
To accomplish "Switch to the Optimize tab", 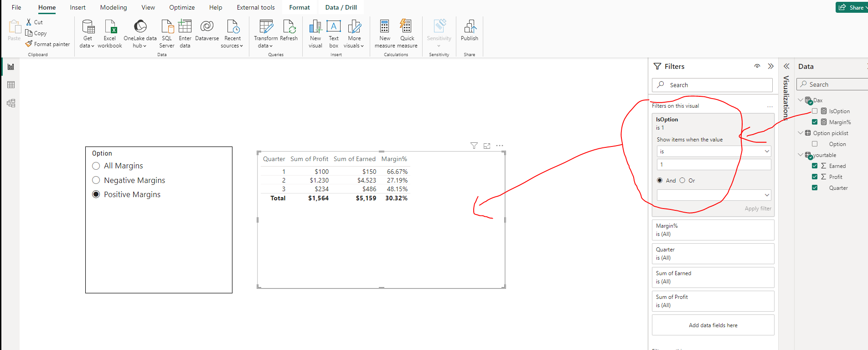I will pyautogui.click(x=182, y=7).
